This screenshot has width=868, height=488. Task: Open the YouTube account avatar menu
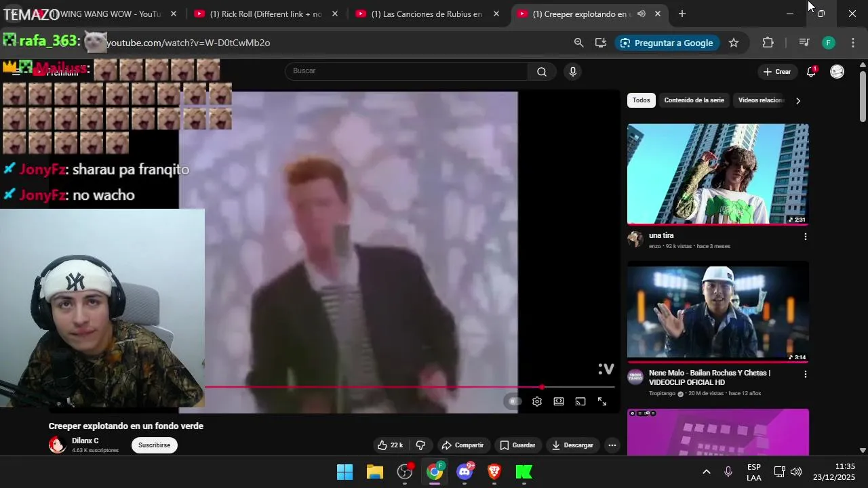point(837,72)
